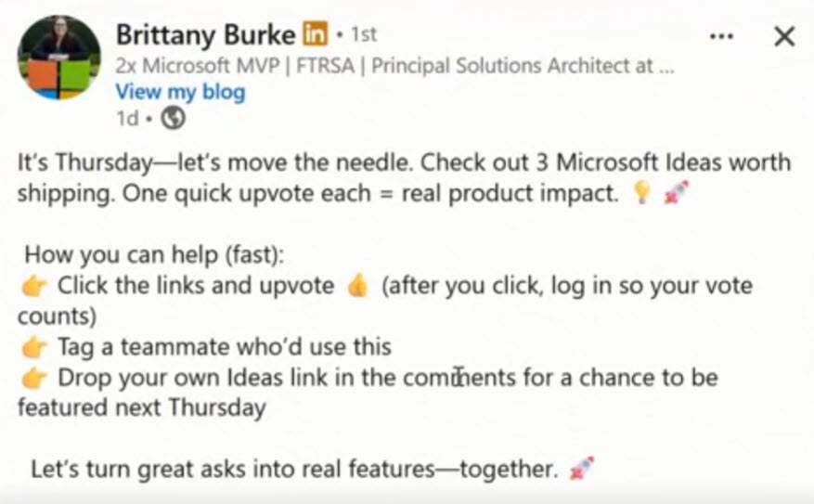Open the View my blog link

click(x=179, y=92)
